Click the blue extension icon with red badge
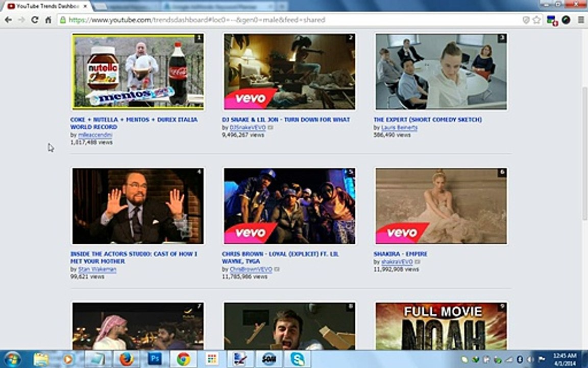 552,20
